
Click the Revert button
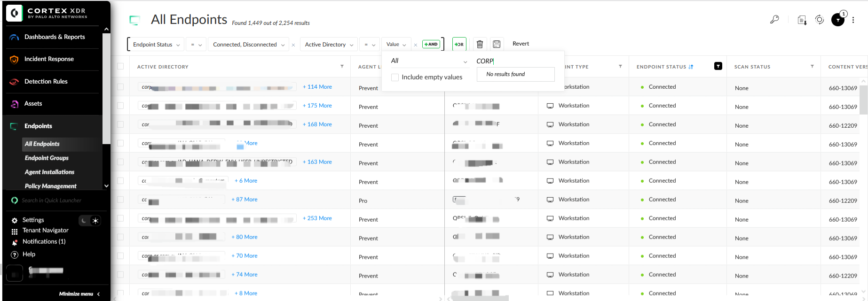pos(521,44)
